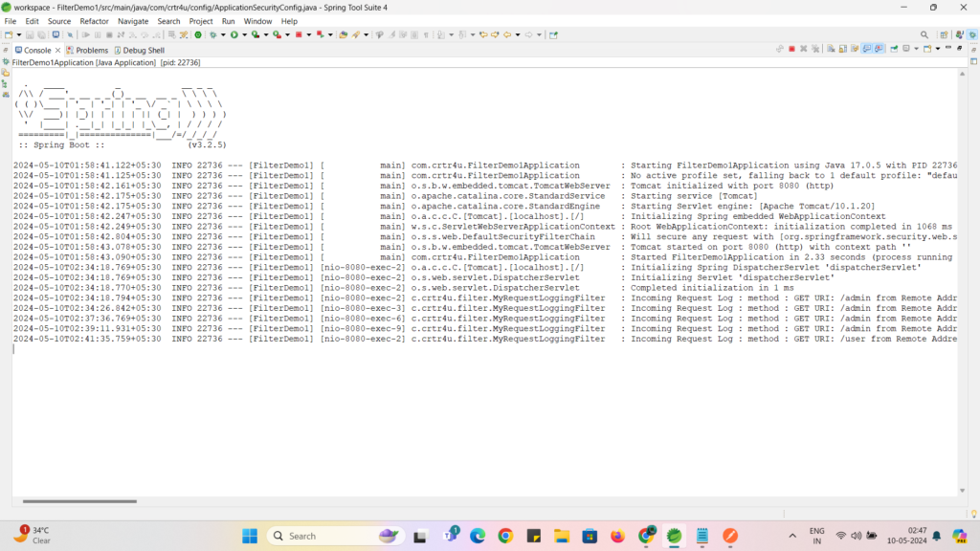Open the weather widget showing 34°C Clear
The width and height of the screenshot is (980, 551).
(33, 536)
